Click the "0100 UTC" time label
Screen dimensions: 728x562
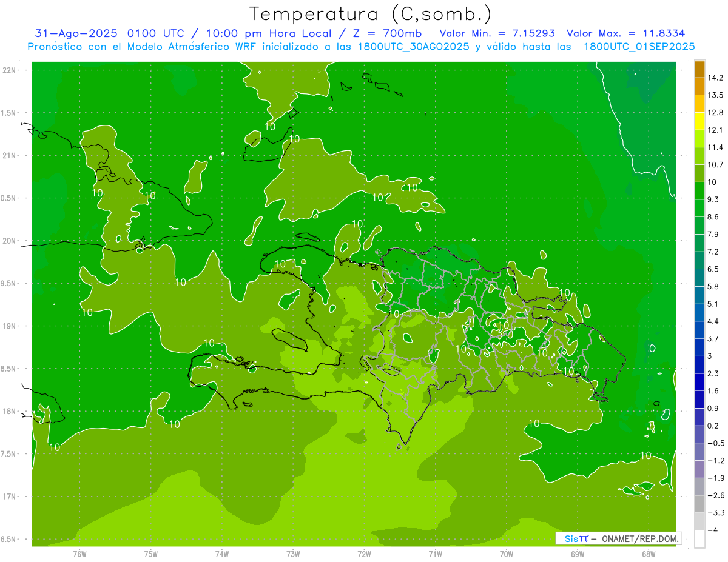click(x=155, y=33)
